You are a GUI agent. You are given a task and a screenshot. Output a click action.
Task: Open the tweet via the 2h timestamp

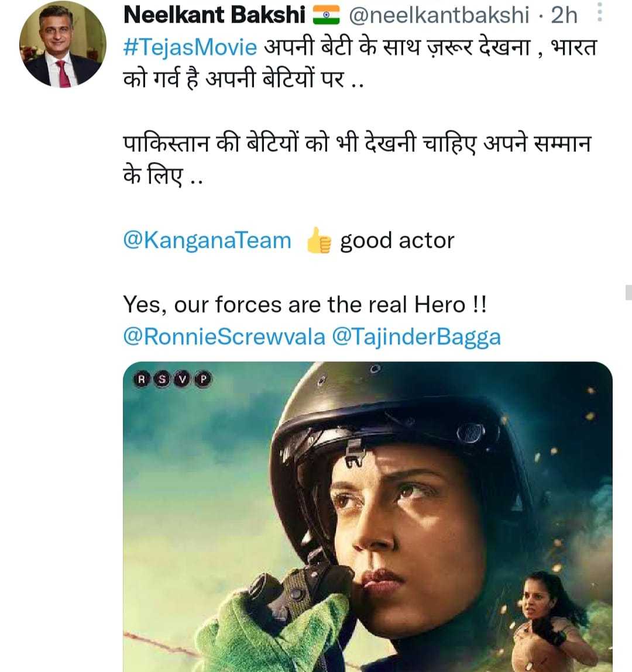point(564,15)
